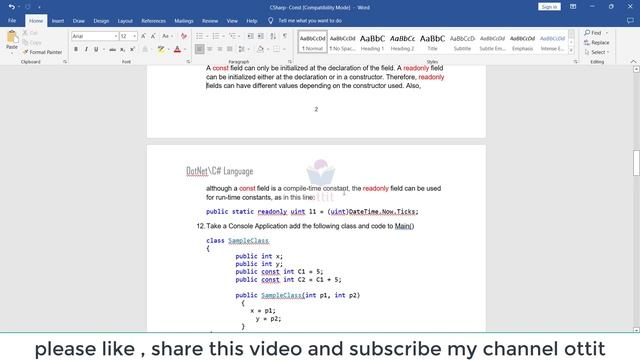Switch to the Layout tab
The image size is (640, 360).
[125, 21]
